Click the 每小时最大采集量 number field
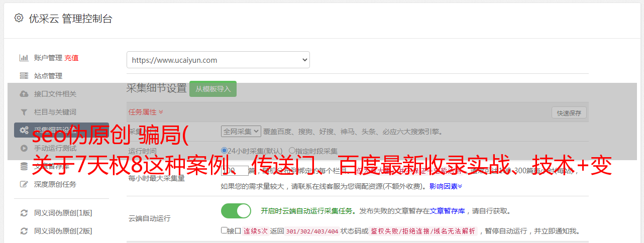The height and width of the screenshot is (243, 644). [x=235, y=171]
